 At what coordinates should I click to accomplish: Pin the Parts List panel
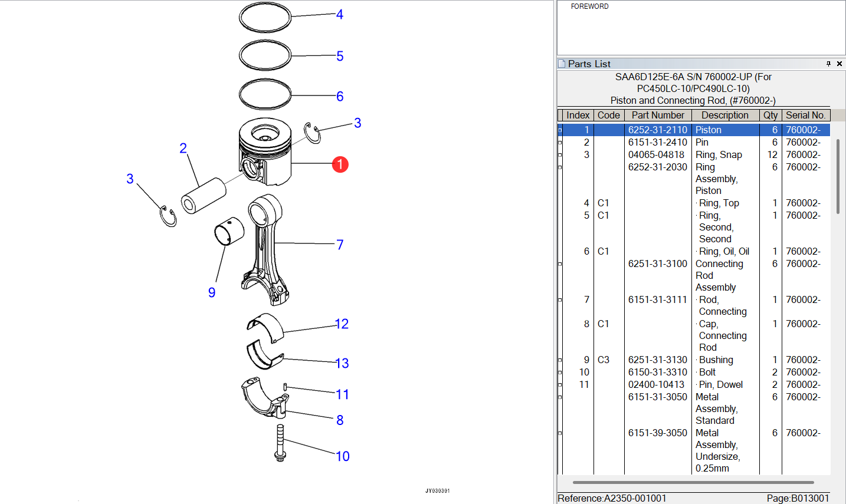coord(828,64)
